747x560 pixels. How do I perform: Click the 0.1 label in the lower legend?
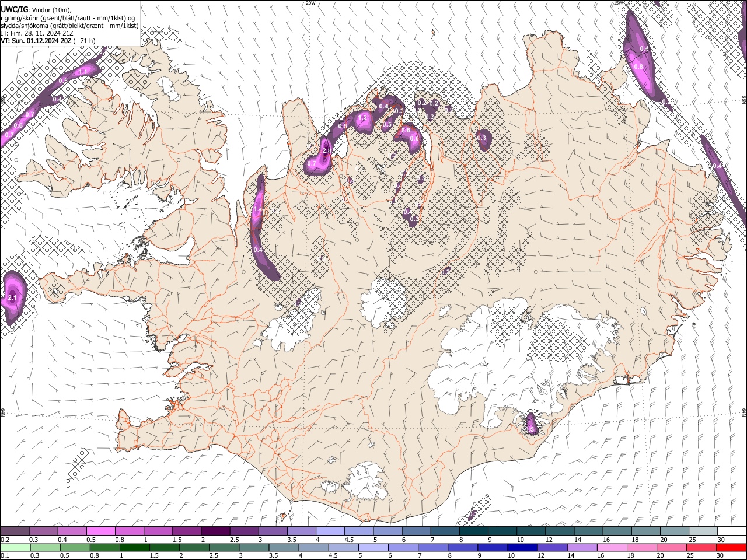pos(5,555)
